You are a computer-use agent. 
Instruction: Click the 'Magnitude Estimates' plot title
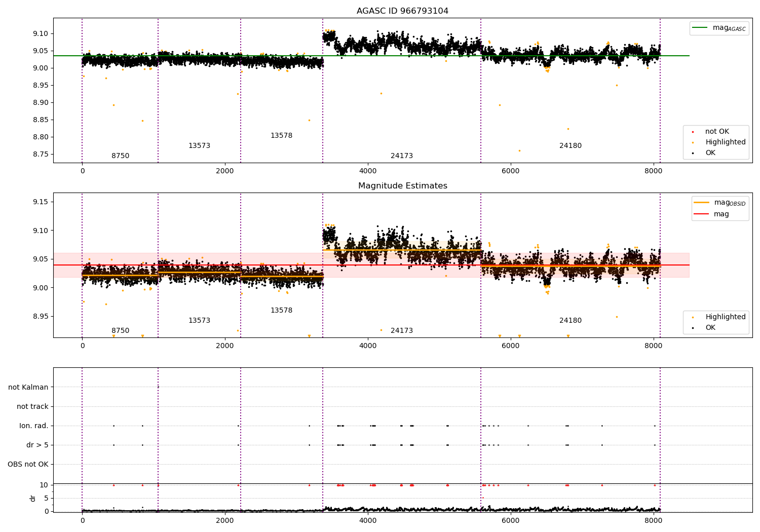(402, 186)
